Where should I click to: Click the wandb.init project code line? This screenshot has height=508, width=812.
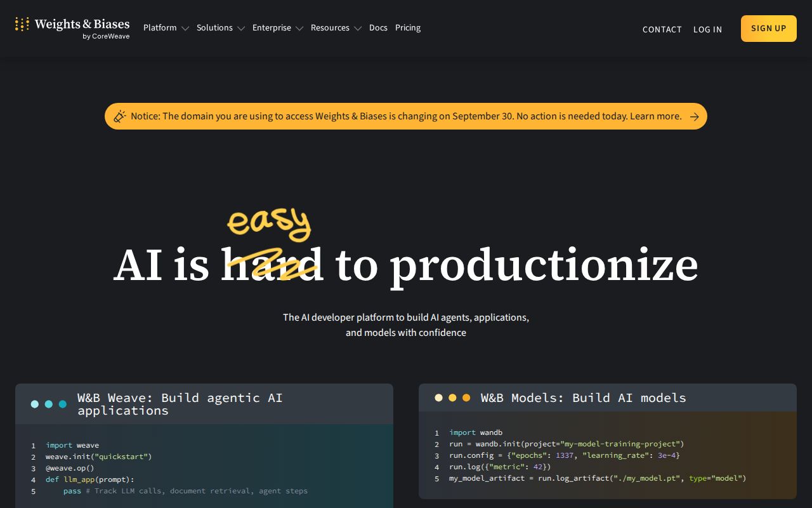(566, 444)
